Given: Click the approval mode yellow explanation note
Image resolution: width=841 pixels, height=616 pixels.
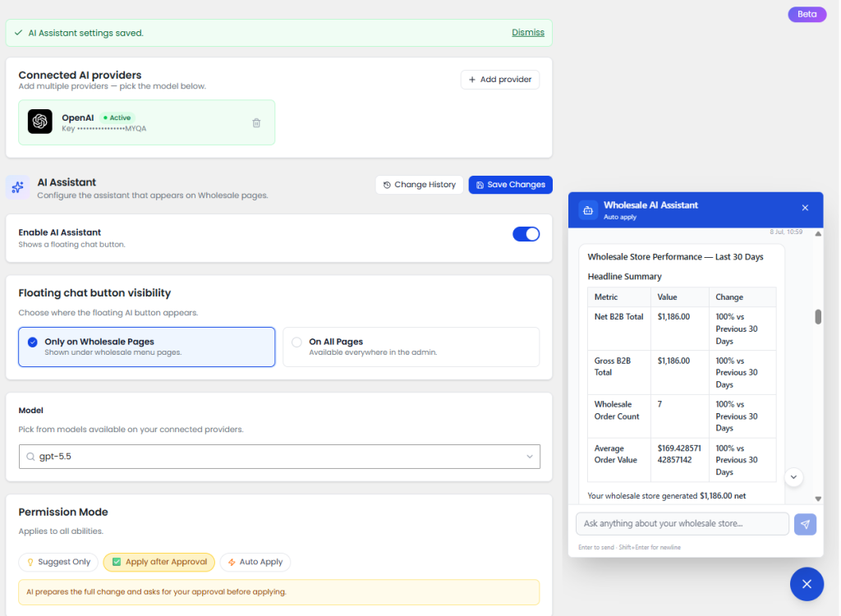Looking at the screenshot, I should coord(279,592).
